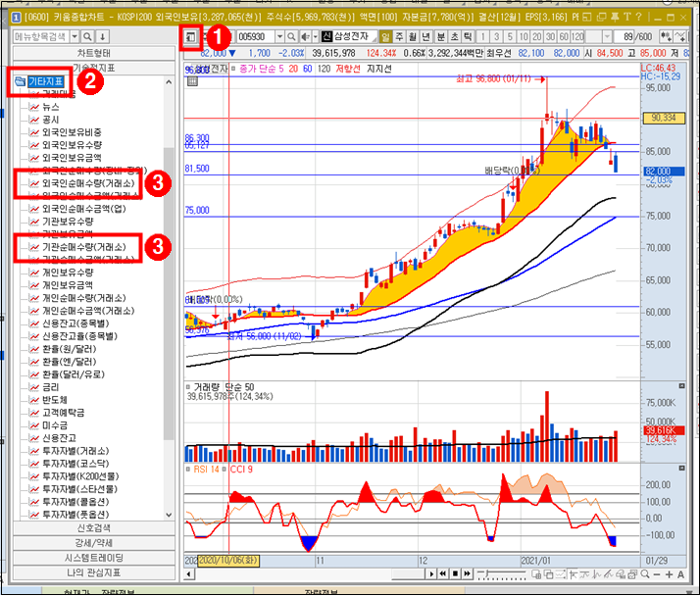Screen dimensions: 700x596
Task: Click the menu search magnifier icon
Action: [88, 36]
